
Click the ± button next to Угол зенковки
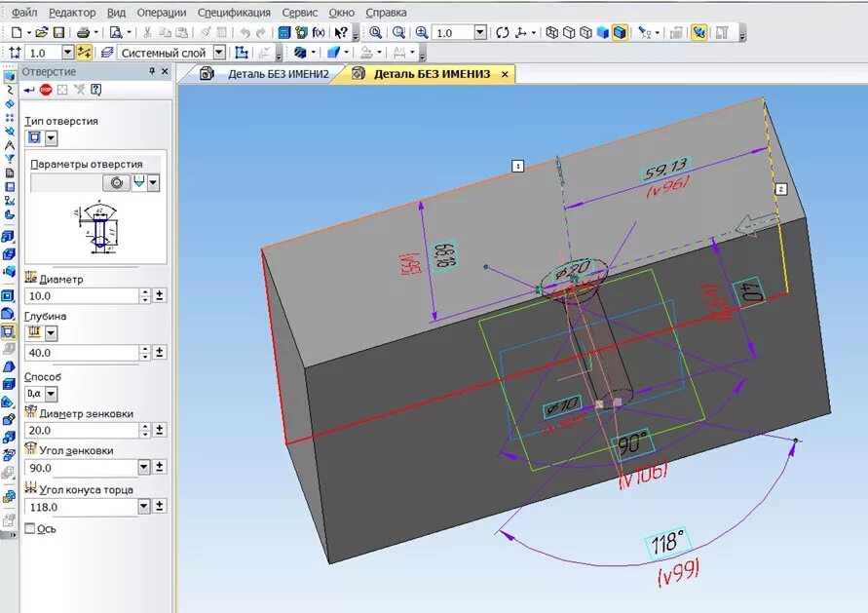pos(160,467)
